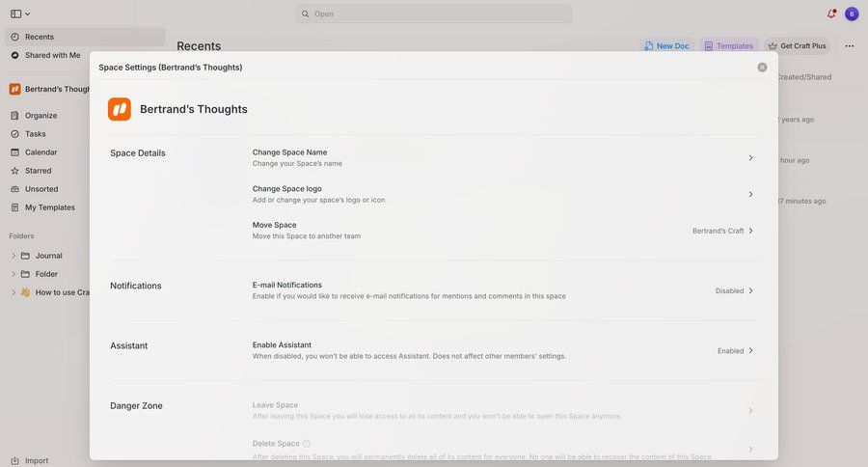
Task: Click the waving hand emoji icon
Action: [x=25, y=292]
